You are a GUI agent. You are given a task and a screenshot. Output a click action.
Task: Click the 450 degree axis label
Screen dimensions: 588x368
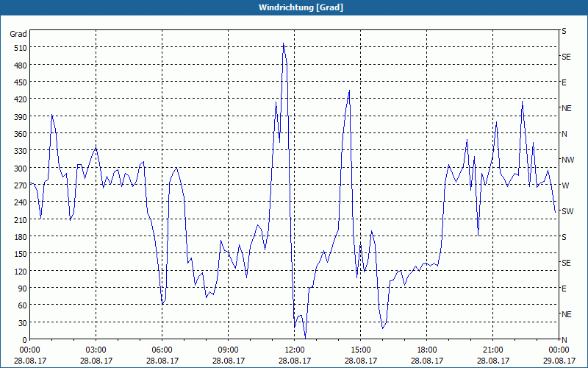[x=20, y=82]
